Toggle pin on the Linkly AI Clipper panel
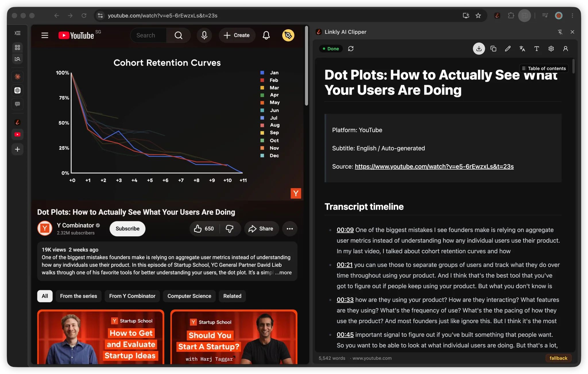The image size is (588, 374). click(560, 32)
